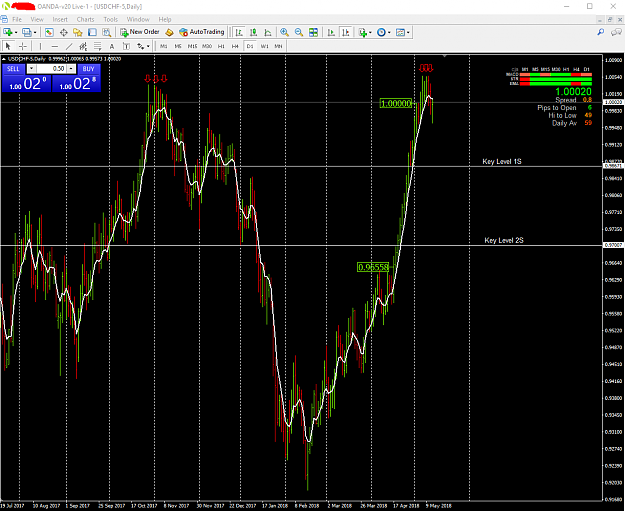Switch to candlestick chart display
This screenshot has width=625, height=511.
click(x=253, y=32)
